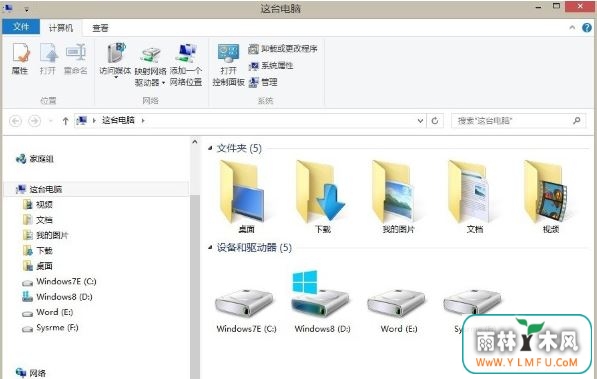Click the search This PC input field
This screenshot has height=379, width=597.
pyautogui.click(x=518, y=121)
